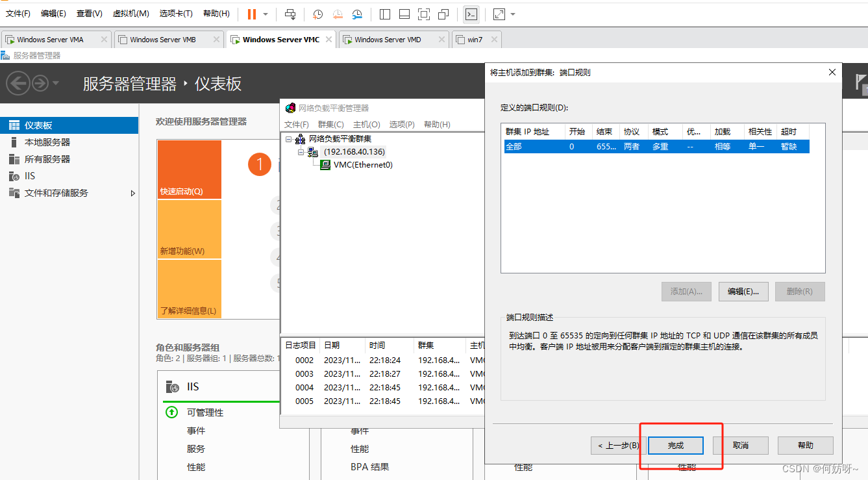Click the orange pause virtual machine icon
Viewport: 868px width, 480px height.
coord(251,14)
